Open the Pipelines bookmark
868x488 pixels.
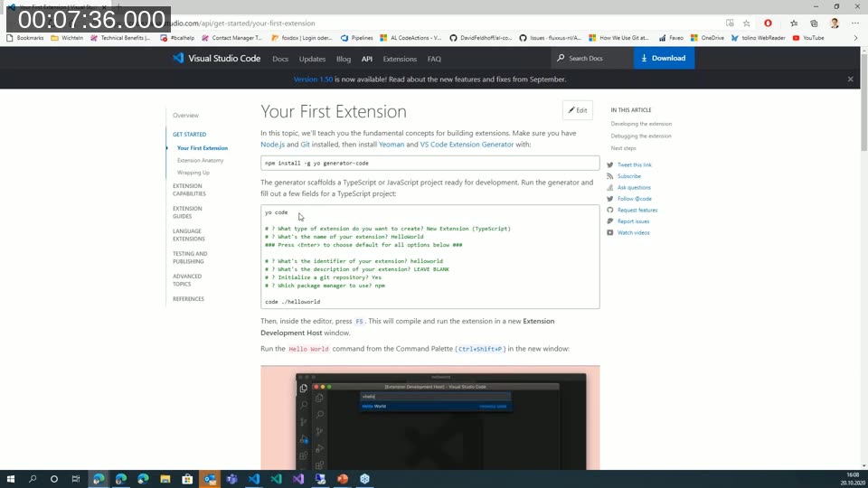pyautogui.click(x=356, y=38)
